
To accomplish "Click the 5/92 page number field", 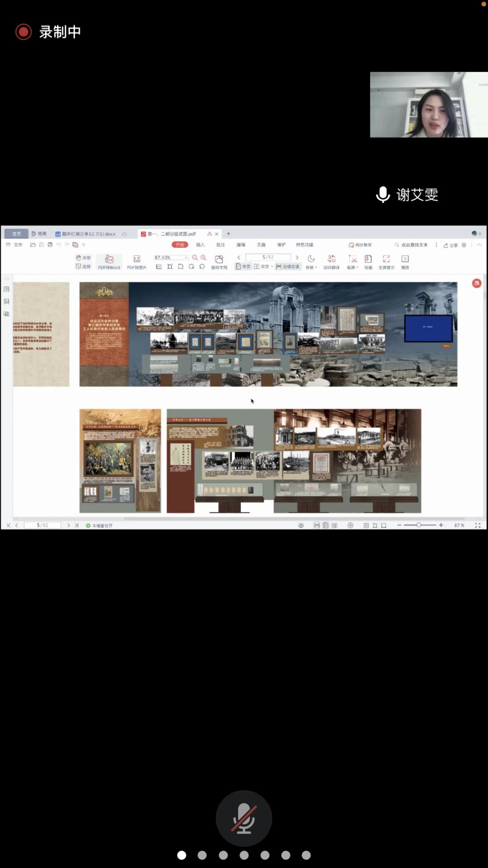I will click(268, 257).
